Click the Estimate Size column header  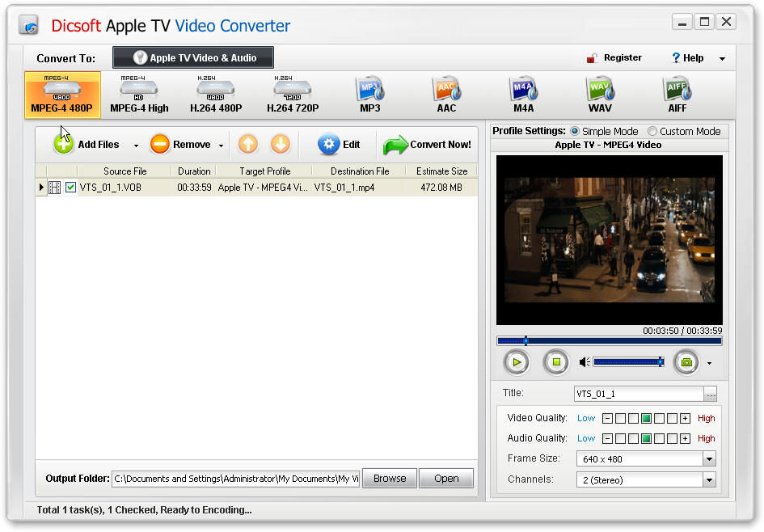point(441,171)
